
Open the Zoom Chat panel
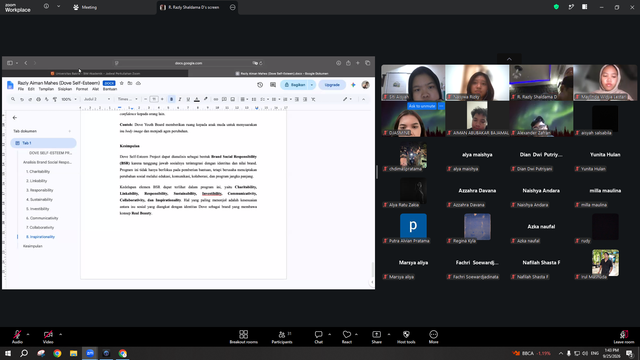click(318, 337)
